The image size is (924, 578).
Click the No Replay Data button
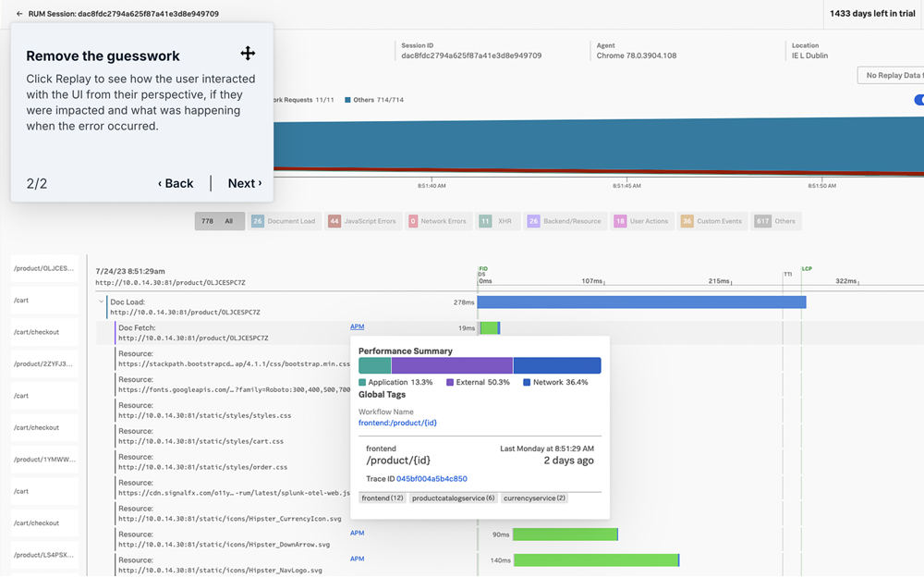[891, 76]
